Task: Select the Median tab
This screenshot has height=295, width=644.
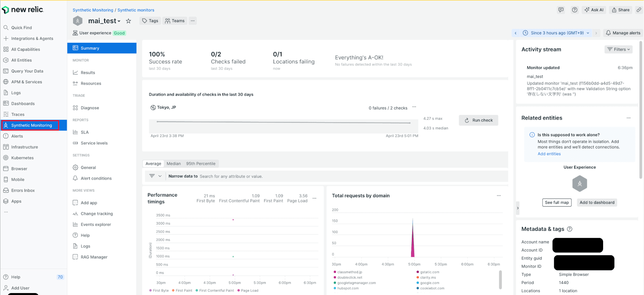Action: tap(174, 164)
